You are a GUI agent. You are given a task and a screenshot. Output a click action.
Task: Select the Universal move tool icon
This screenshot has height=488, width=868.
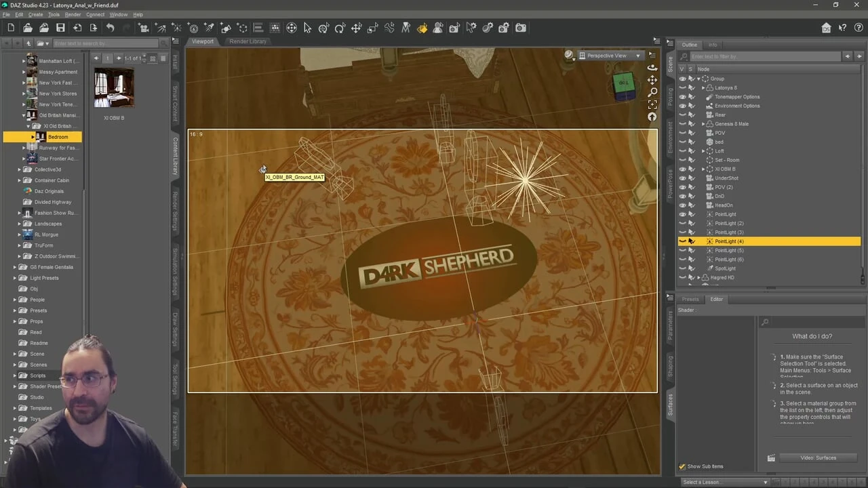tap(292, 28)
